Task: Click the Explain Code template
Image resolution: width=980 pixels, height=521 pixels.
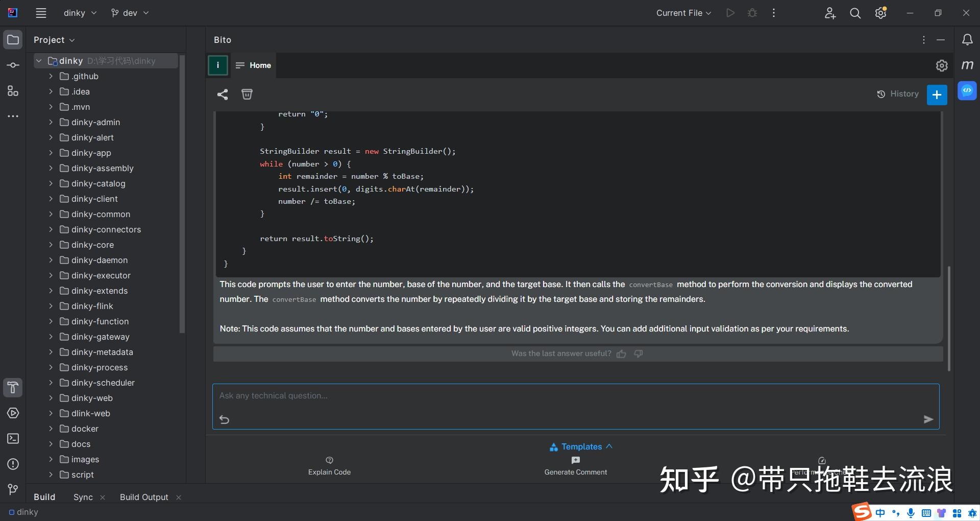Action: [329, 466]
